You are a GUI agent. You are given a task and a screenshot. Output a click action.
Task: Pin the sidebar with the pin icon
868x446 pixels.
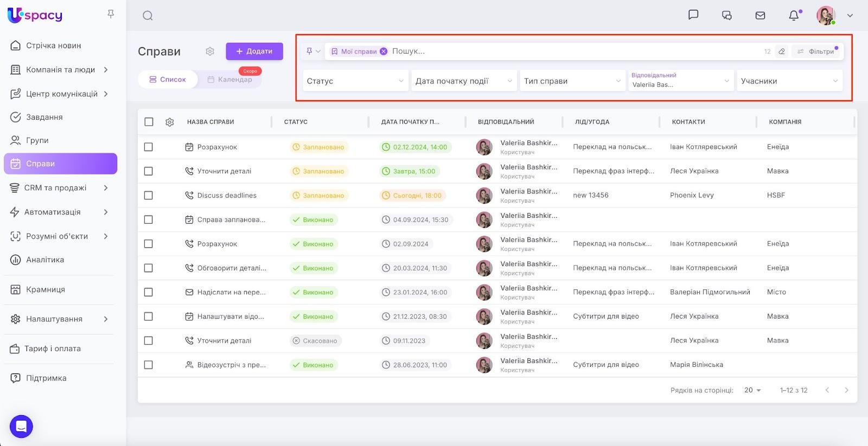click(111, 14)
